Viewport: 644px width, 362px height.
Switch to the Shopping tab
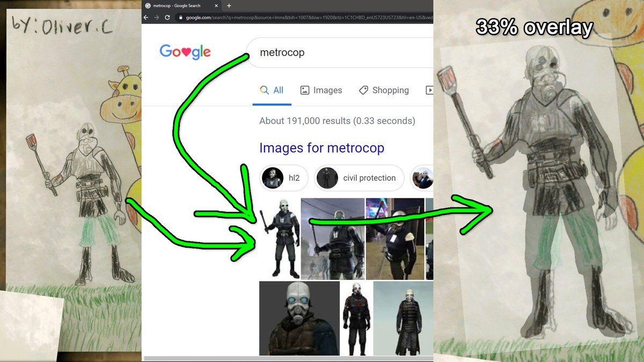point(384,91)
